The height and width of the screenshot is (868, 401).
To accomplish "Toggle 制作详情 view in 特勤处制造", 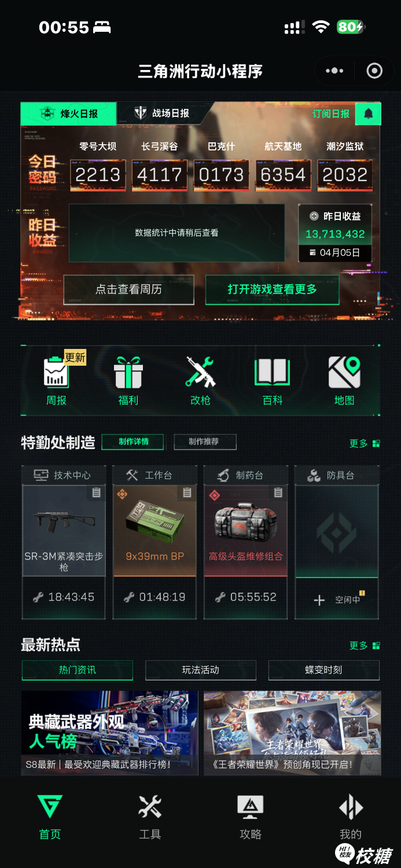I will pyautogui.click(x=133, y=442).
